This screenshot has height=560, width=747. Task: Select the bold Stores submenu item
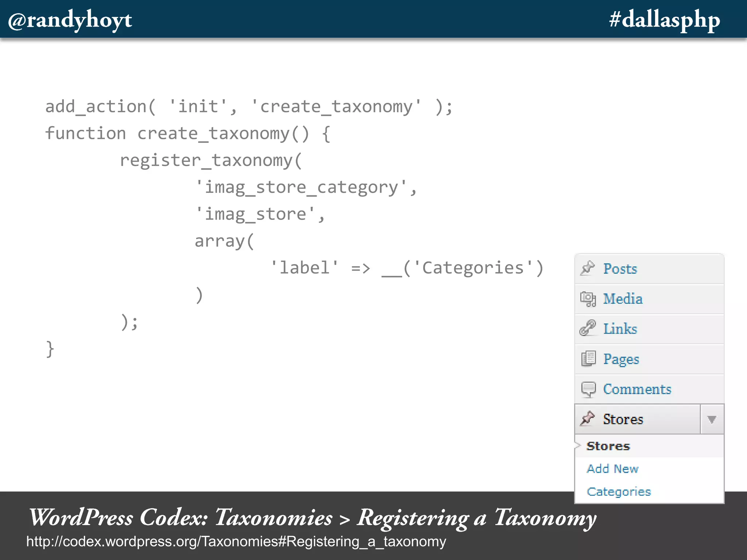(x=608, y=446)
